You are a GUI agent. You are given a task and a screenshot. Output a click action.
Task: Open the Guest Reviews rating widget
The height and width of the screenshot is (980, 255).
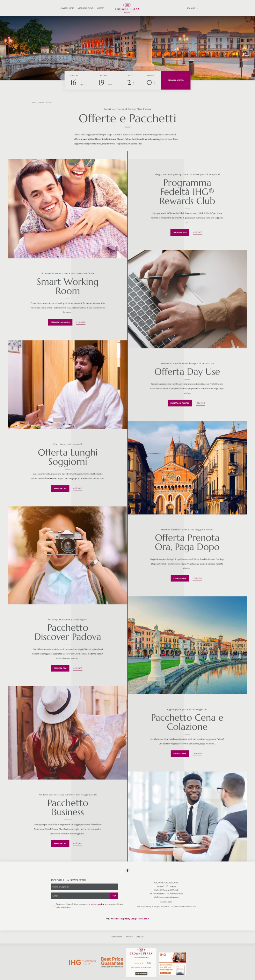tap(141, 962)
